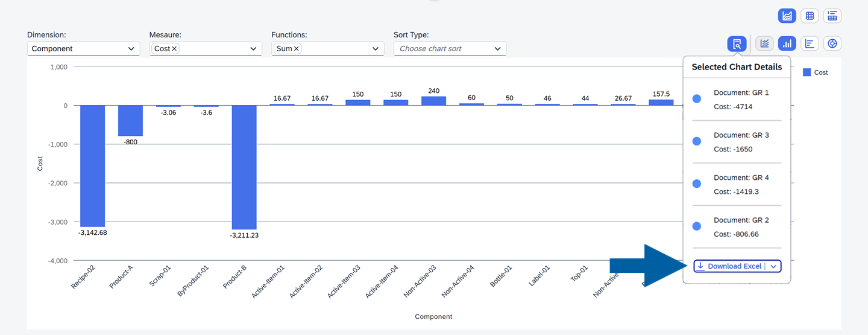Open the list-with-table view icon

pyautogui.click(x=832, y=16)
